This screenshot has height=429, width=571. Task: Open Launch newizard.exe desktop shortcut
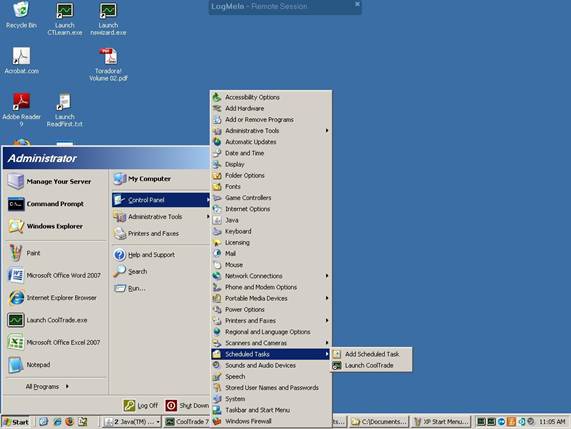(108, 18)
